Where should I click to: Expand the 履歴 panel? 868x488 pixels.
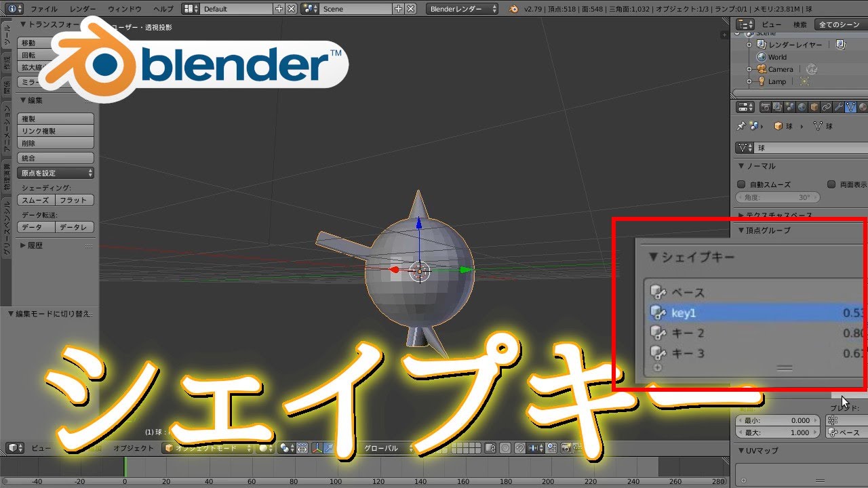(x=23, y=245)
